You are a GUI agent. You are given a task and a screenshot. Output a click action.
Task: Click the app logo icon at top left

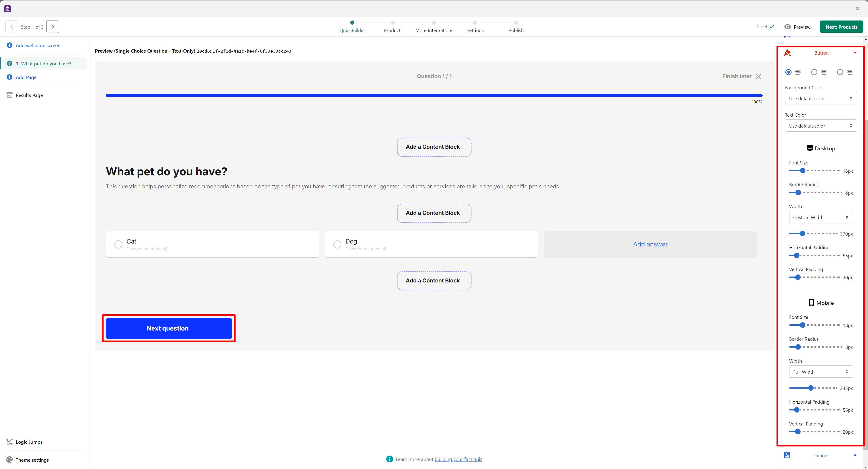8,8
